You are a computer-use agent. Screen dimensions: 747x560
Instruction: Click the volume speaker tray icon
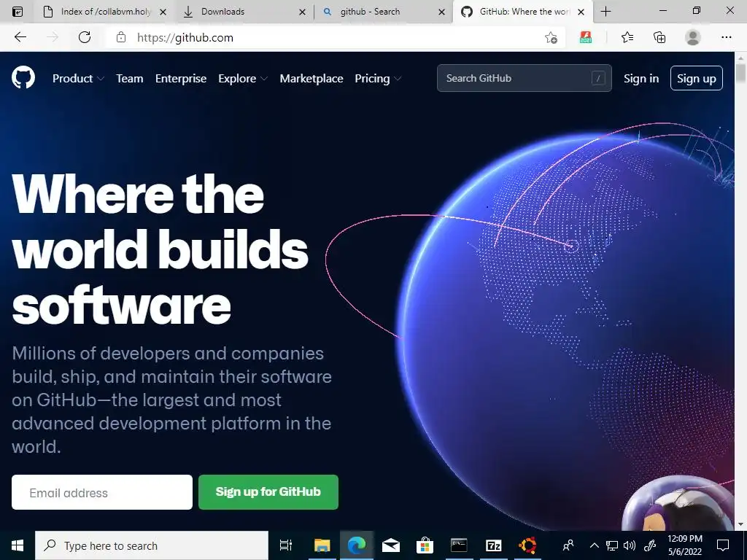click(630, 545)
